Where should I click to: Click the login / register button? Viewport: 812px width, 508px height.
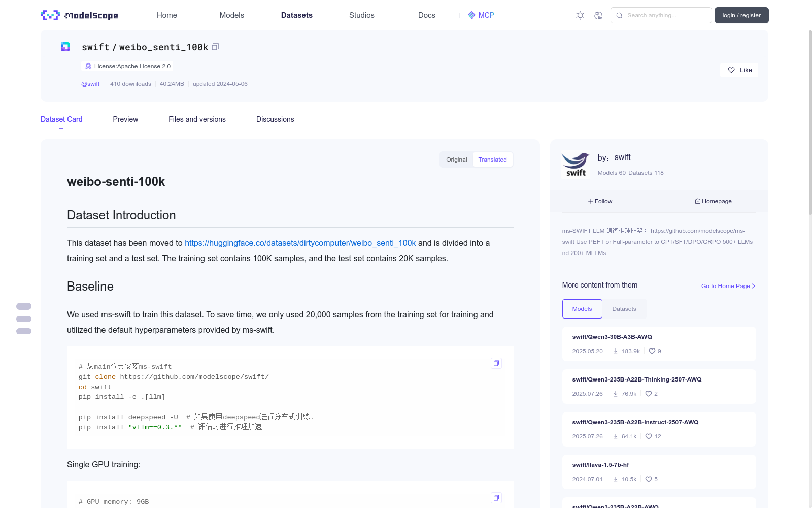click(x=741, y=15)
